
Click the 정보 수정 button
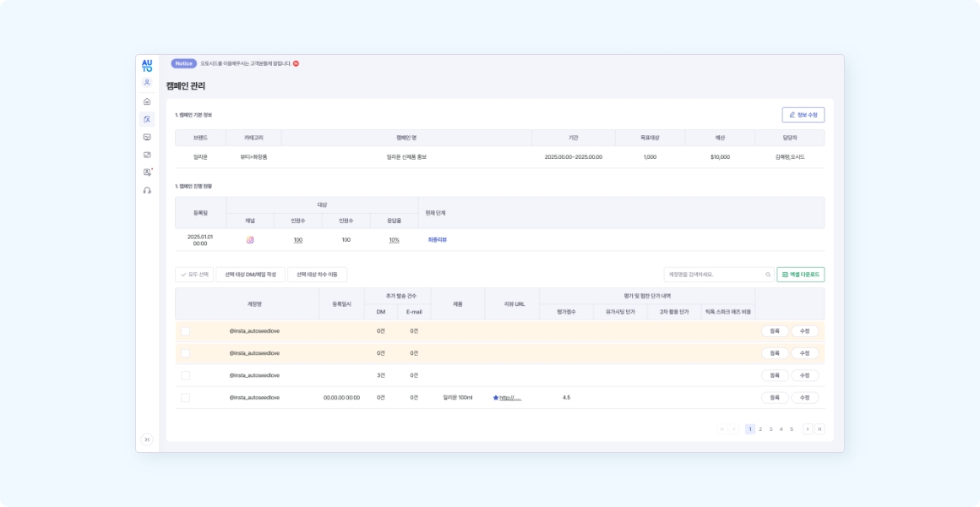(803, 115)
